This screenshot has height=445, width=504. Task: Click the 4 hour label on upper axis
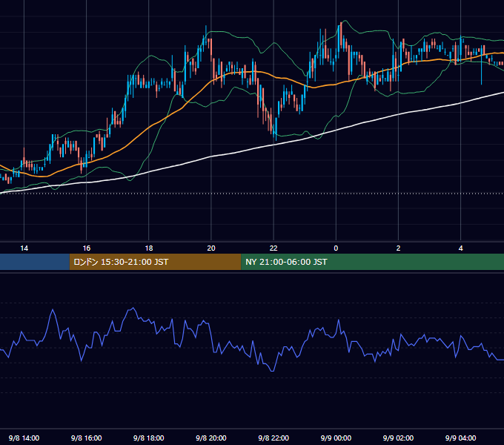(x=460, y=248)
